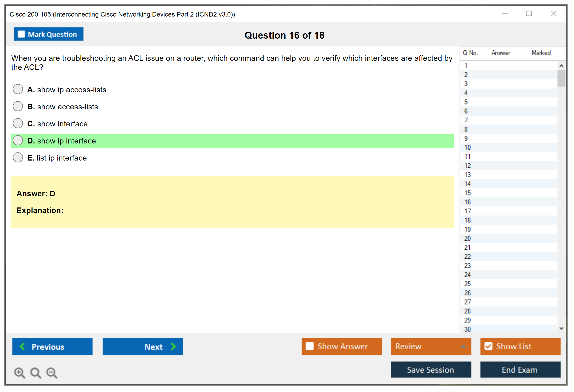Jump to question 17 in list
574x392 pixels.
point(467,211)
